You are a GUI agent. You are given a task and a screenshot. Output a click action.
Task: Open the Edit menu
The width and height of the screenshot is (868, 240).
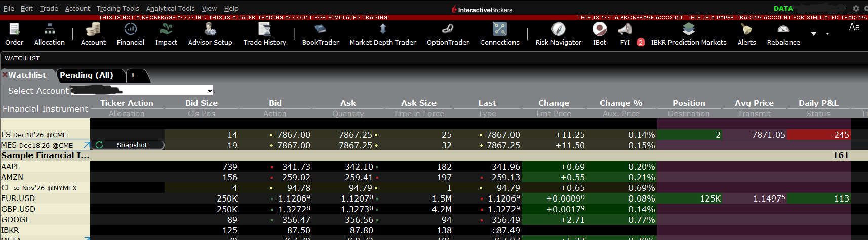pyautogui.click(x=27, y=8)
